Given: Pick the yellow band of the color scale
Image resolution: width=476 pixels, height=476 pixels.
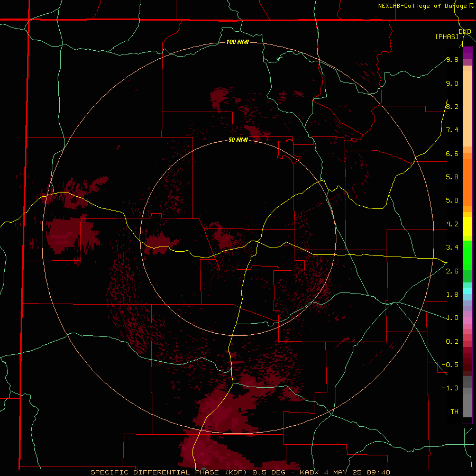Looking at the screenshot, I should tap(467, 226).
